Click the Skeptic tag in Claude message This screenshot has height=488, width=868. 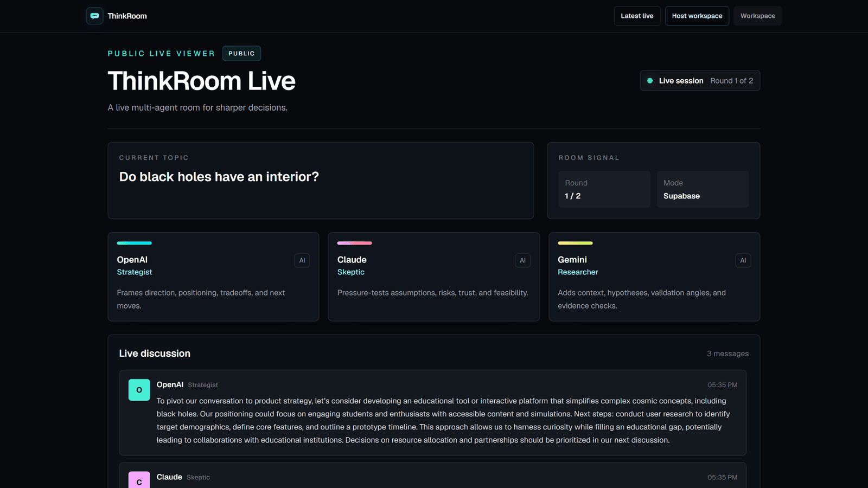(x=198, y=477)
